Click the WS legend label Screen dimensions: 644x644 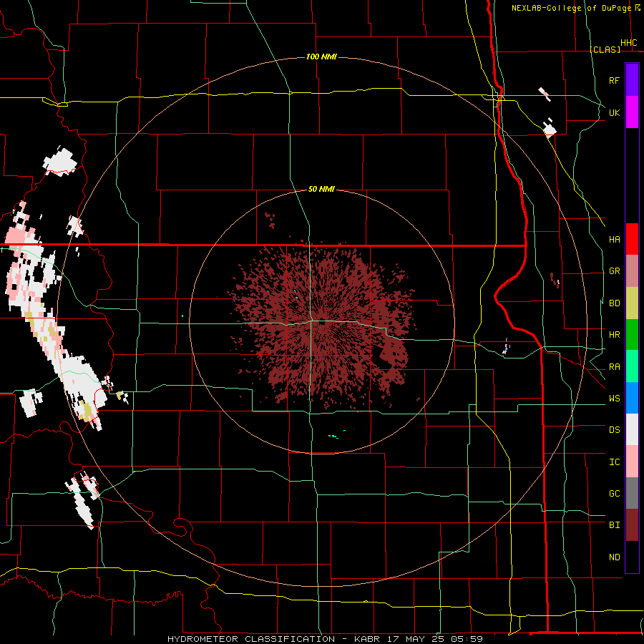coord(614,398)
